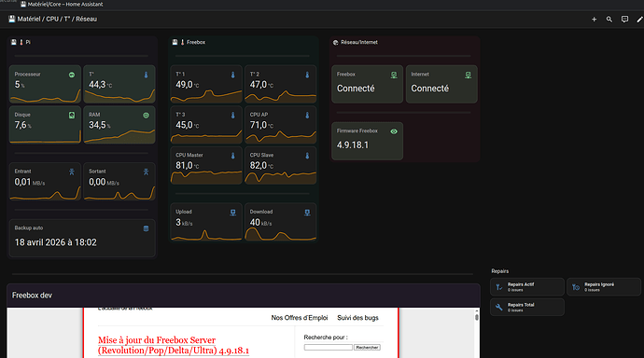Open backup date 18 avril 2026 à 18:02

click(56, 242)
